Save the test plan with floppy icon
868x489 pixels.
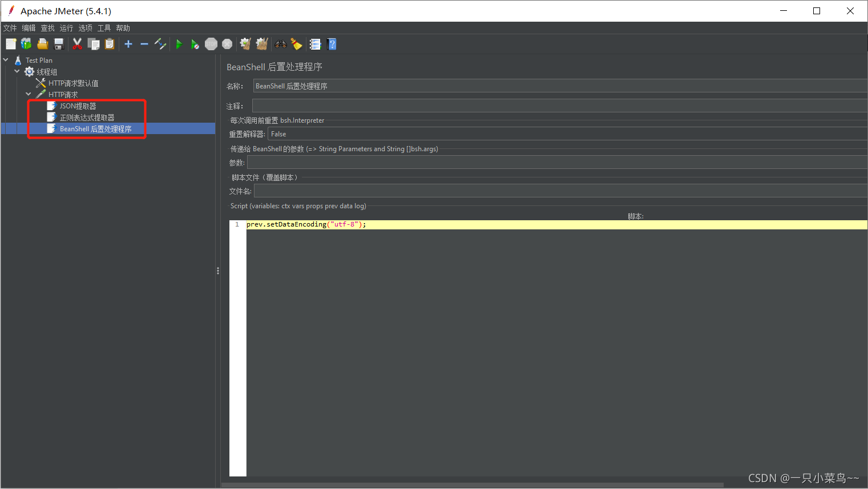[x=58, y=44]
